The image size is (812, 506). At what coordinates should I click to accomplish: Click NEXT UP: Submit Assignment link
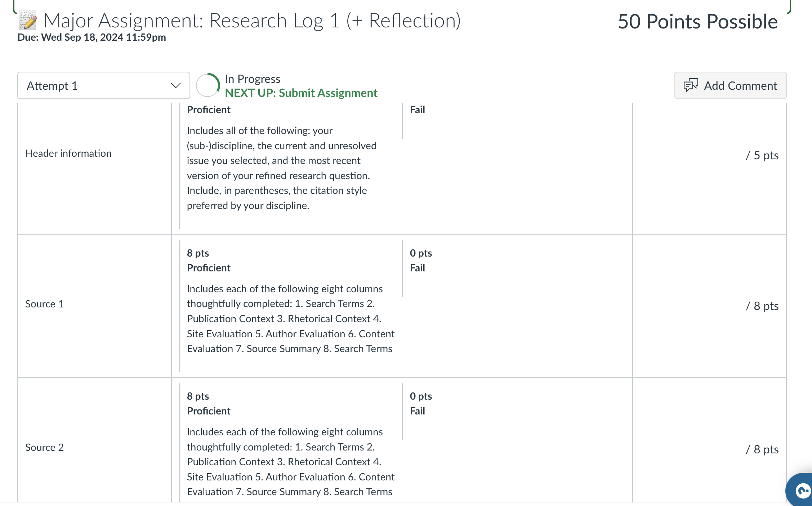point(301,93)
